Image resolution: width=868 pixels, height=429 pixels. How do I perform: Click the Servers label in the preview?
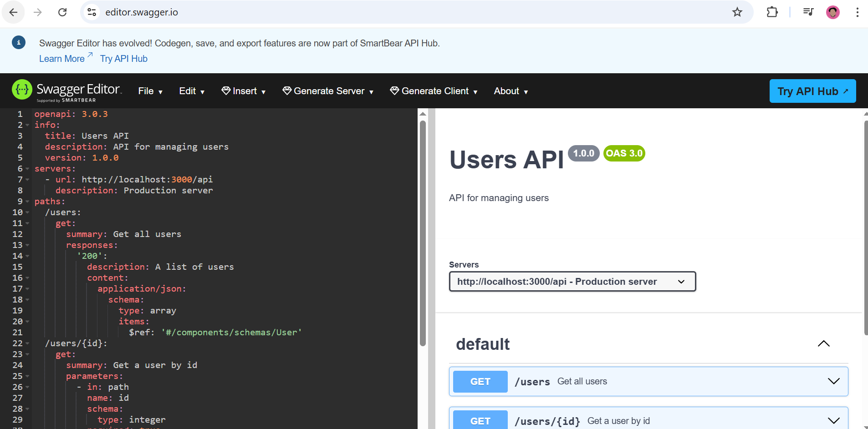point(464,265)
